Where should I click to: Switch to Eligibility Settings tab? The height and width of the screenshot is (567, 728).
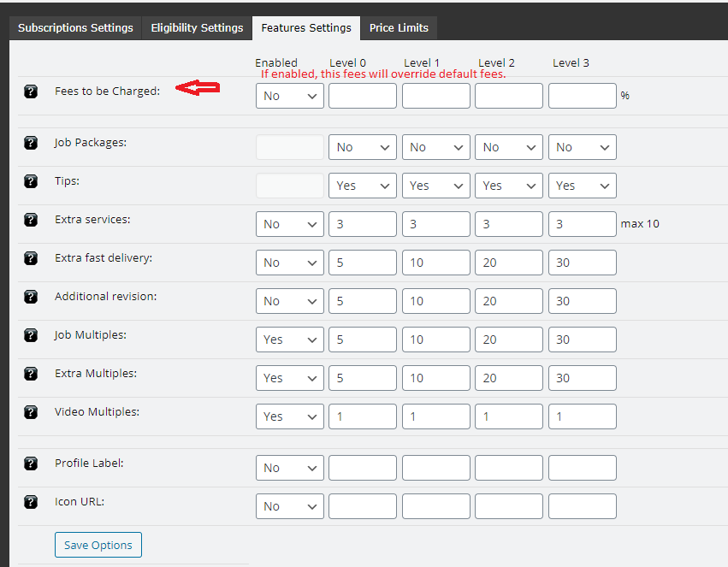point(197,28)
